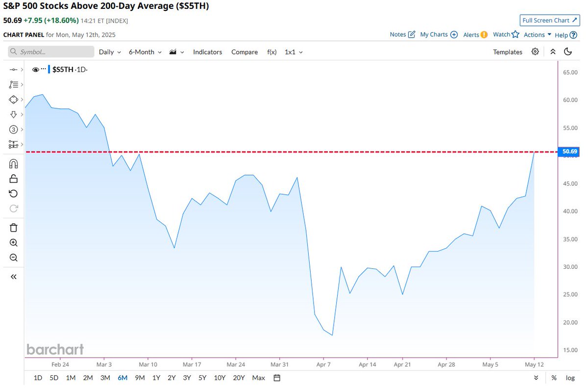Open the chart type dropdown
Viewport: 588px width, 388px height.
click(x=176, y=52)
